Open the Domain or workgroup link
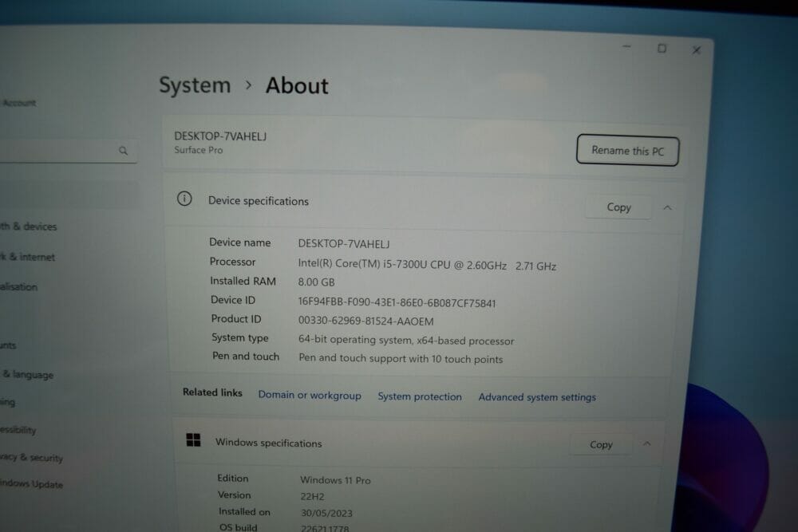 (310, 395)
